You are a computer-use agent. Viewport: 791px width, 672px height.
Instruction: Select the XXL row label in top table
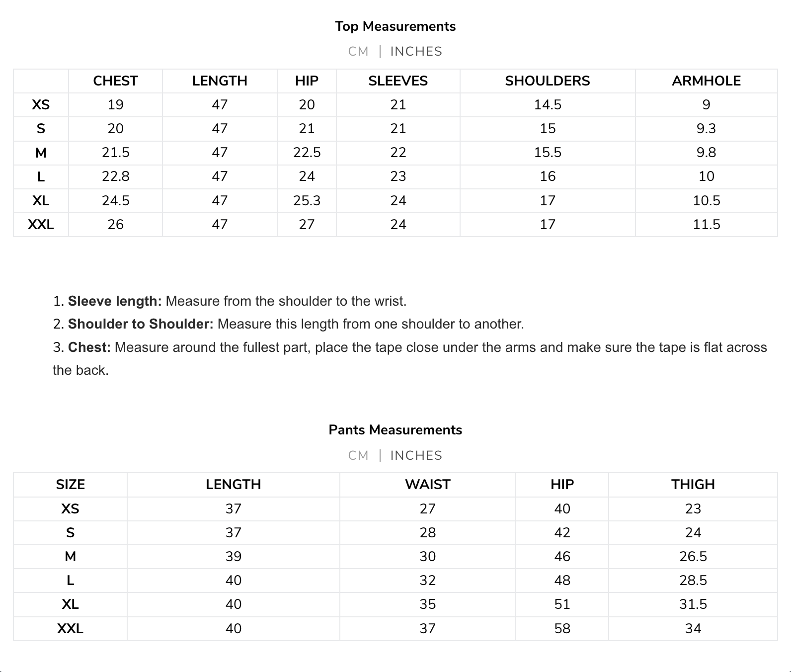[41, 225]
